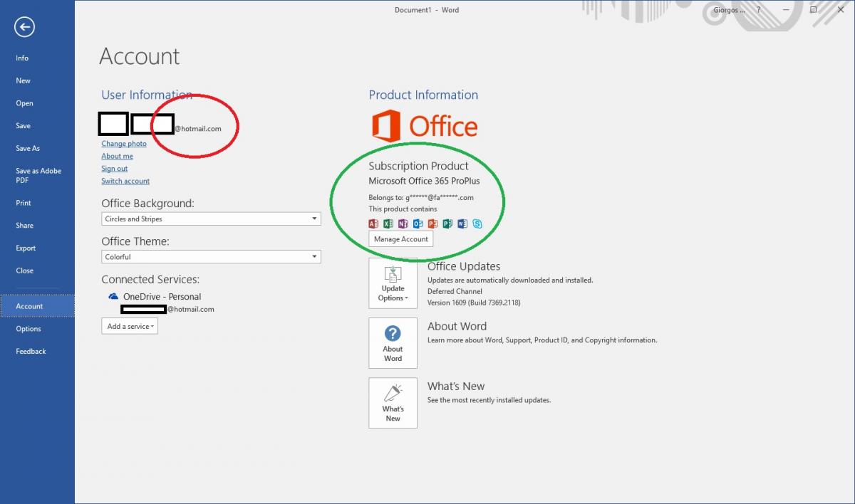Select the Account tab
Screen dimensions: 855x504
[37, 306]
